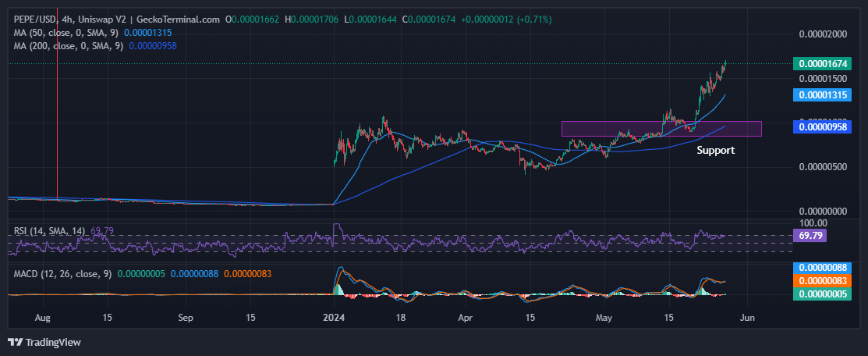Select the purple support zone rectangle
868x356 pixels.
tap(661, 129)
